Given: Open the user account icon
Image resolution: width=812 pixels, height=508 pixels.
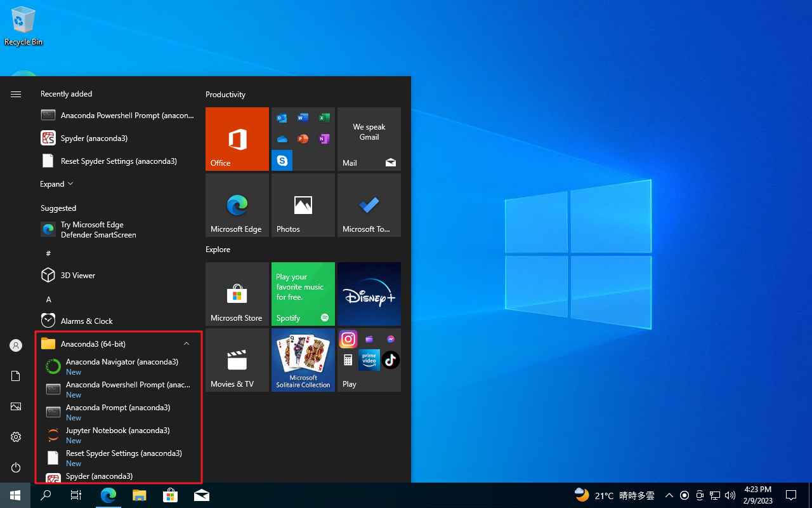Looking at the screenshot, I should [16, 345].
